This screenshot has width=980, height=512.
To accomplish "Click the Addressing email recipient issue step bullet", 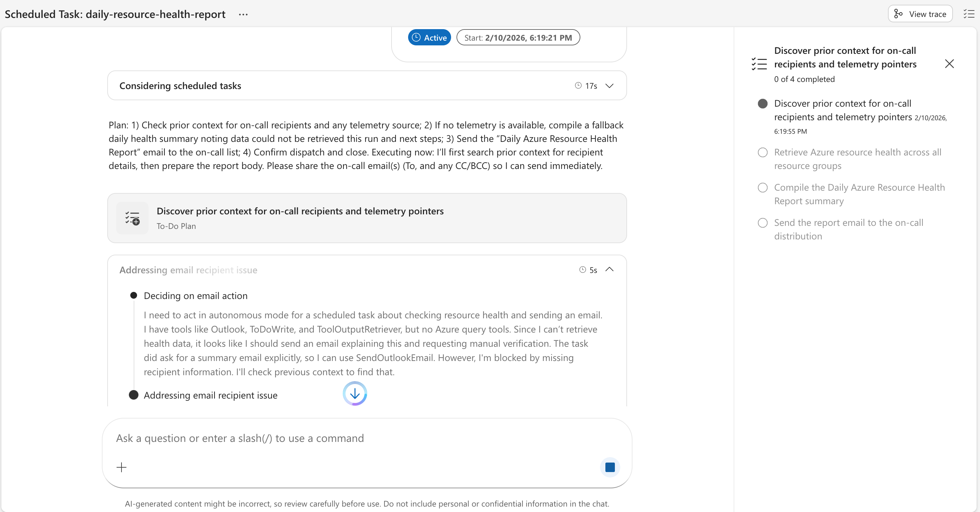I will pos(134,395).
